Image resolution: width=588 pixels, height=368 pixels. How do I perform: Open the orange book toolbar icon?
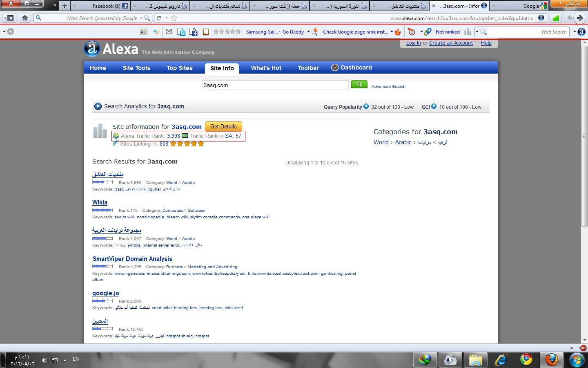click(x=206, y=31)
